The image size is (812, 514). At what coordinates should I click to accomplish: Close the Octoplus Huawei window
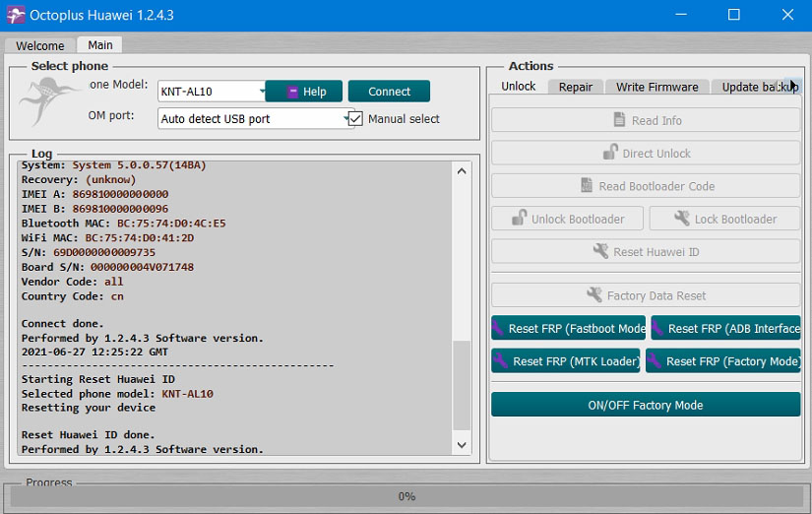pyautogui.click(x=787, y=15)
